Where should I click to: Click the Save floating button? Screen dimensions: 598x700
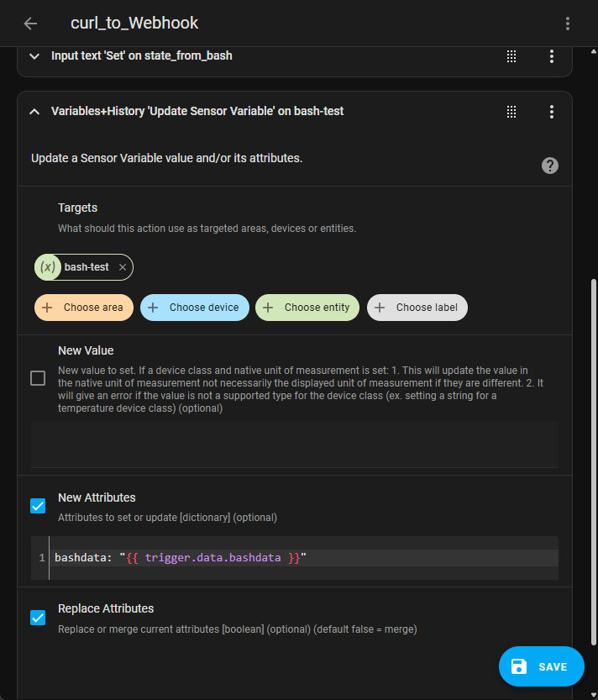[x=541, y=666]
